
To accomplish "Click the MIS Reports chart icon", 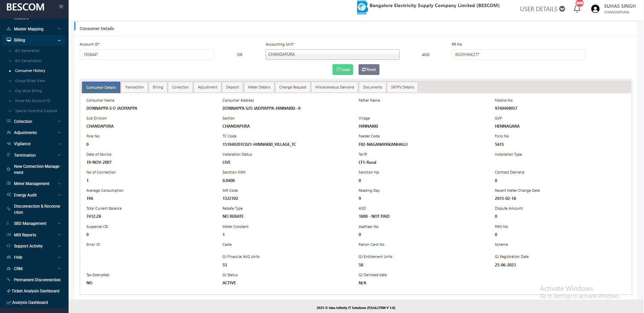I will 9,235.
